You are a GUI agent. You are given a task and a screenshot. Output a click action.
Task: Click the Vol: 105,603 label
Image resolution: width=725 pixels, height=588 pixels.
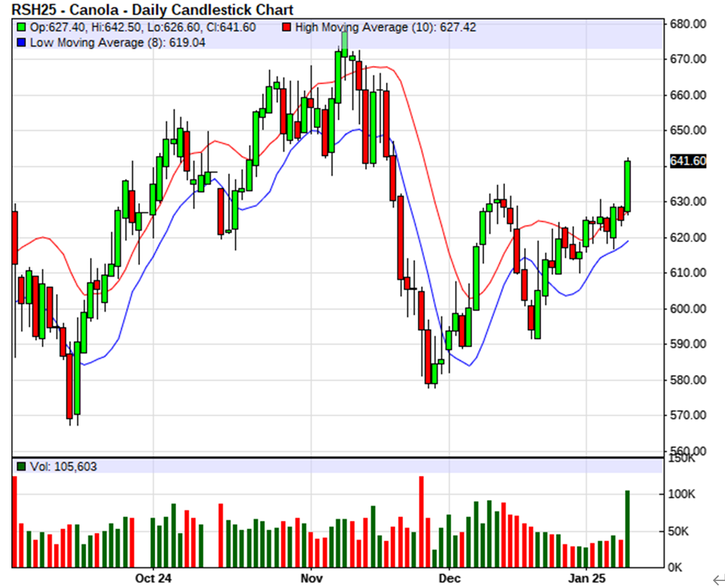(x=61, y=467)
